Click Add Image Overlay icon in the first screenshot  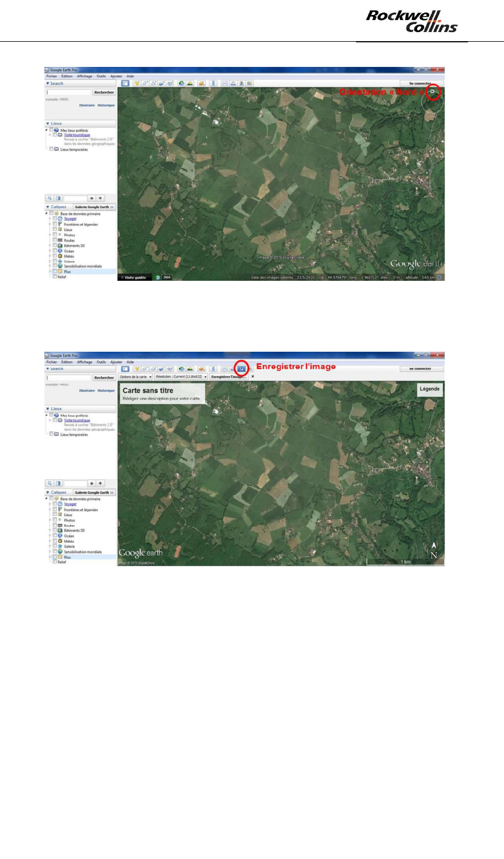[162, 83]
